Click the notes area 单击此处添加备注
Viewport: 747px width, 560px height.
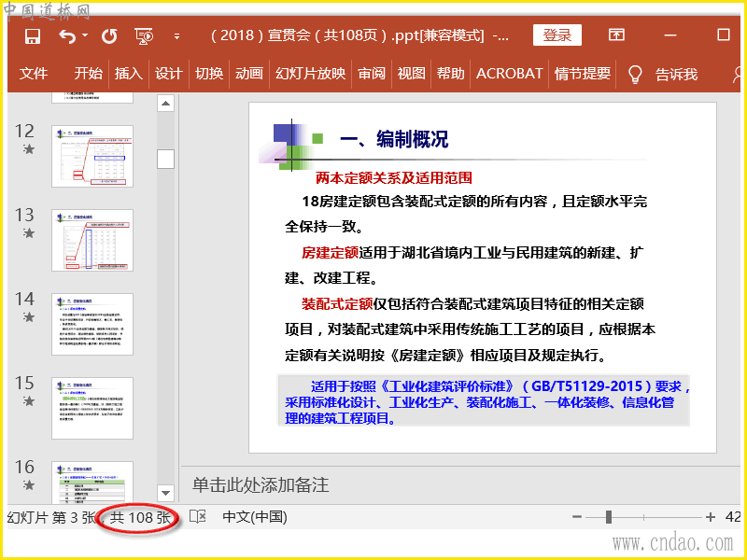point(261,484)
